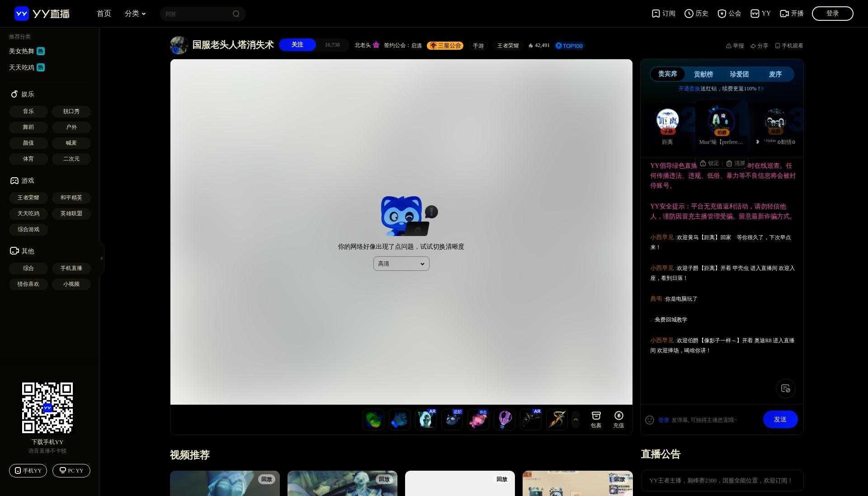Send the pink candy gift
Screen dimensions: 868x496
(x=478, y=420)
